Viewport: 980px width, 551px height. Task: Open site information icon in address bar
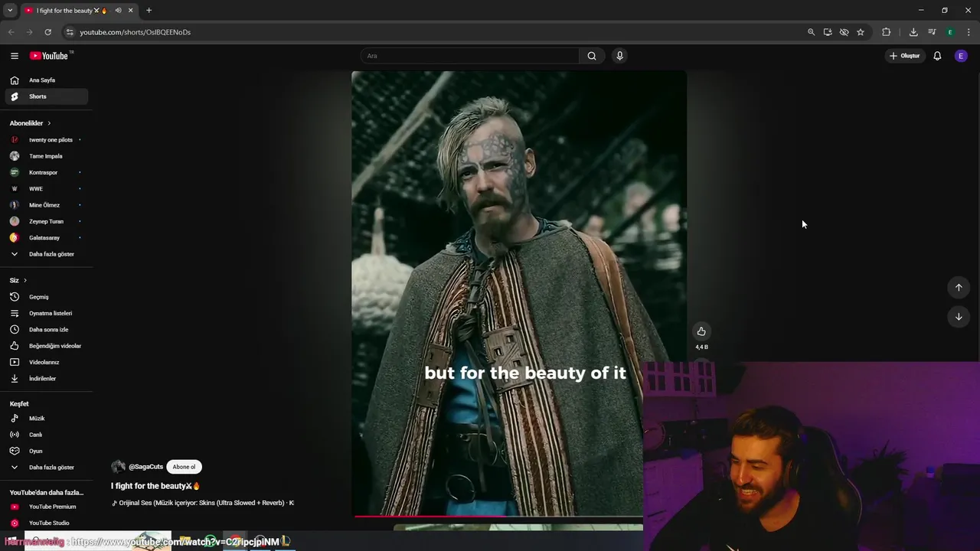69,32
